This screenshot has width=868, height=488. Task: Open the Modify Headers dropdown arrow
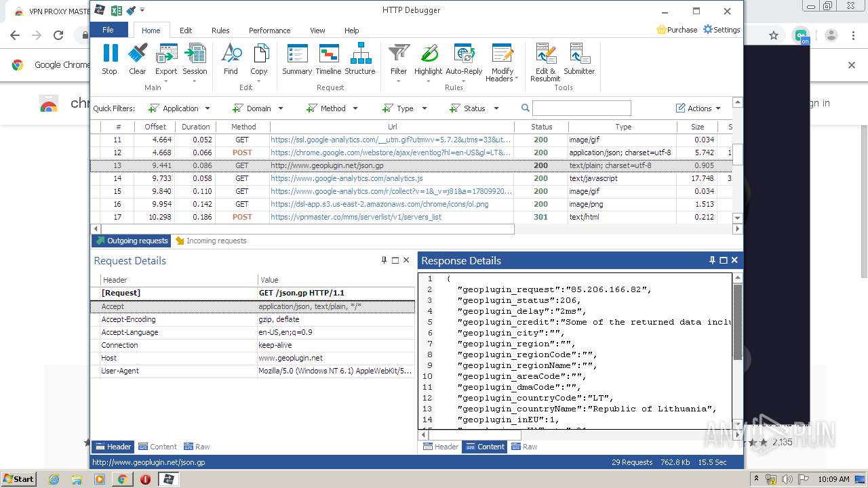(517, 79)
